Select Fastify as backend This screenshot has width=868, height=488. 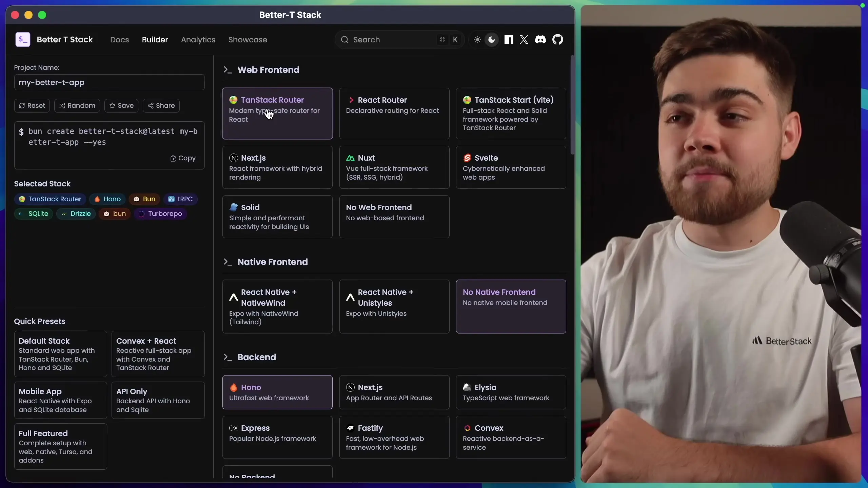tap(394, 438)
